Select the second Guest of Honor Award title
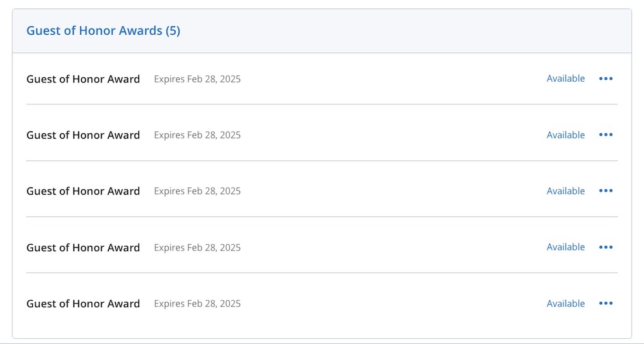644x344 pixels. point(83,135)
